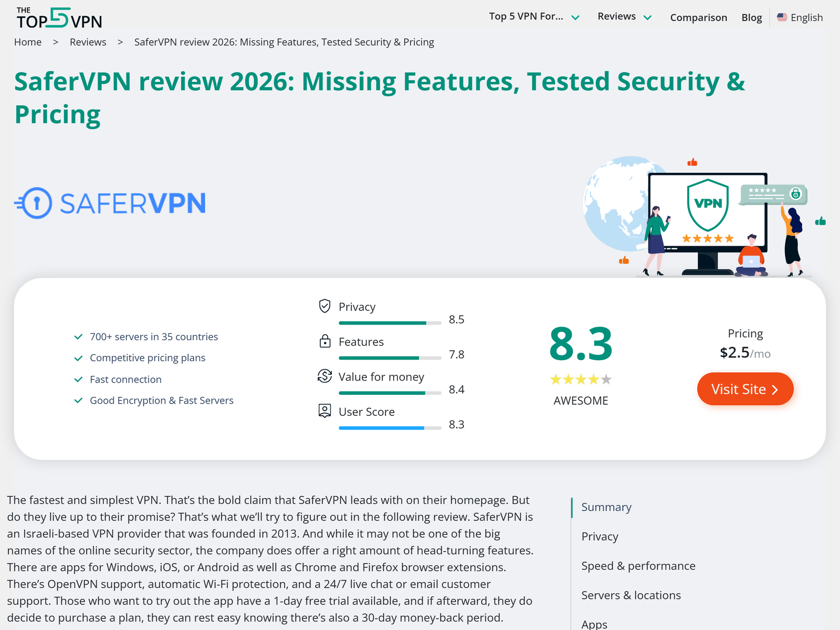840x630 pixels.
Task: Click the Features score value 7.8
Action: (456, 354)
